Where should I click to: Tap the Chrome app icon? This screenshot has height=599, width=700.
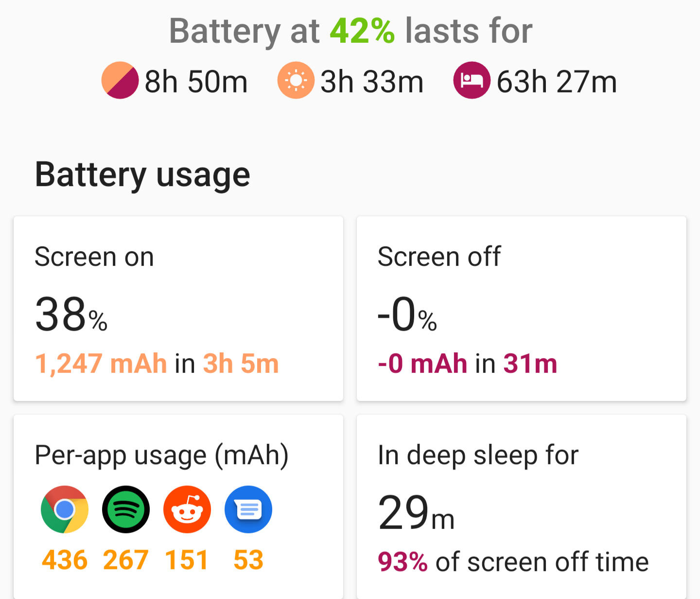pos(65,510)
